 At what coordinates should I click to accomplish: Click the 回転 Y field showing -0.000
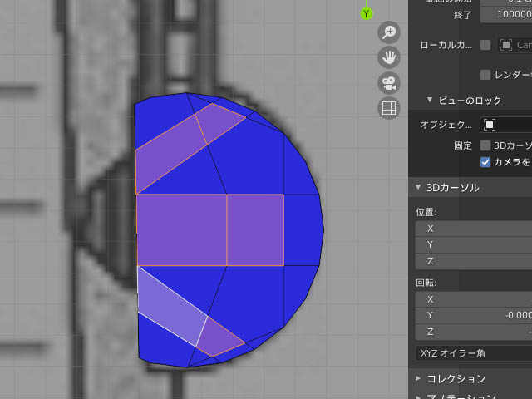(x=474, y=316)
